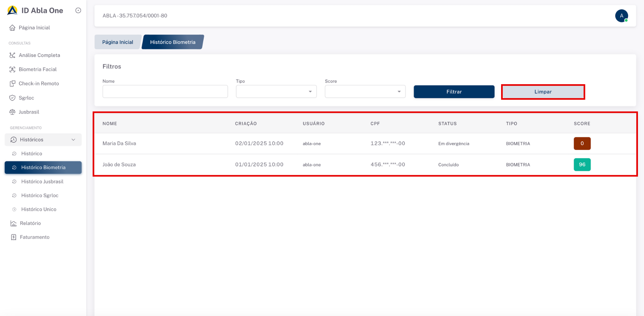Select the Biometria Facial face icon

12,69
